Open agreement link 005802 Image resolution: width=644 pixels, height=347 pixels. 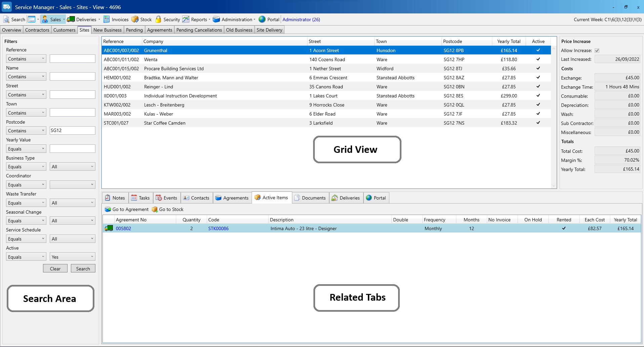point(123,228)
